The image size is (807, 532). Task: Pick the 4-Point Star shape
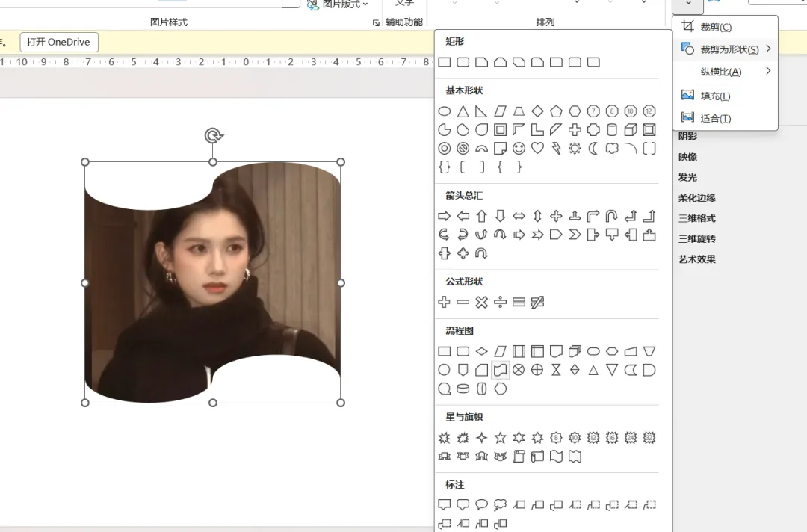click(x=482, y=438)
